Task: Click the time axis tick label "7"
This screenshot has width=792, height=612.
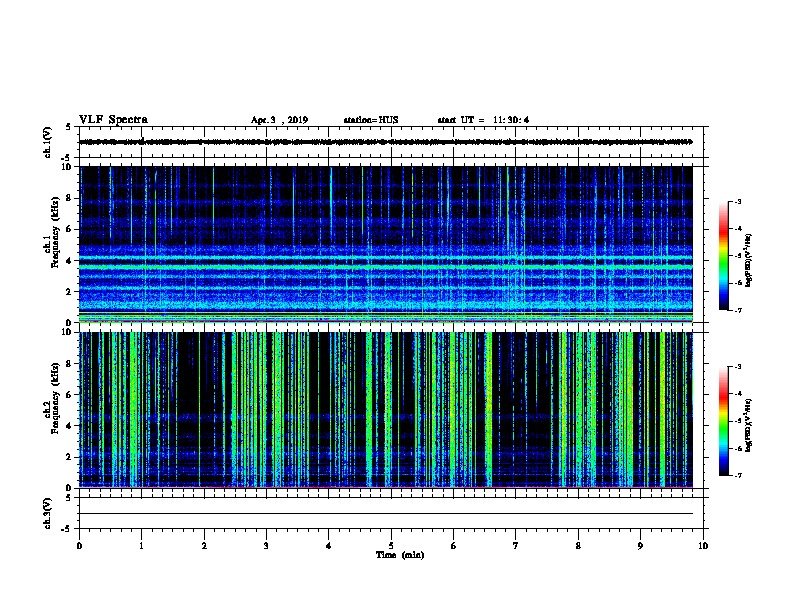Action: 516,546
